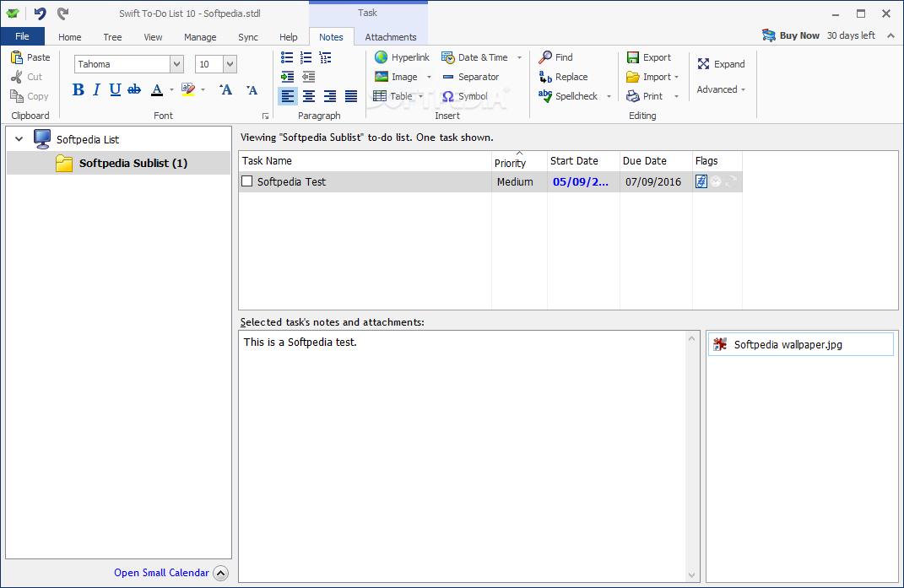
Task: Open Image insert dropdown arrow
Action: tap(429, 78)
